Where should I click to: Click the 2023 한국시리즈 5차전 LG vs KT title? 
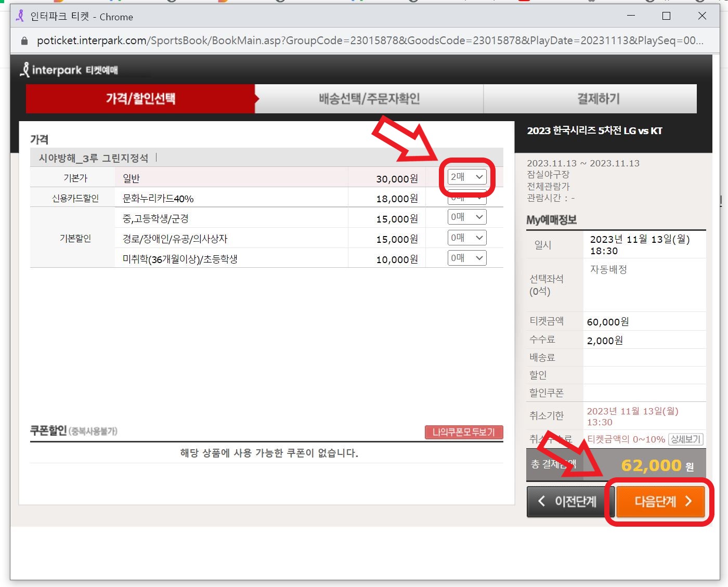click(x=594, y=131)
